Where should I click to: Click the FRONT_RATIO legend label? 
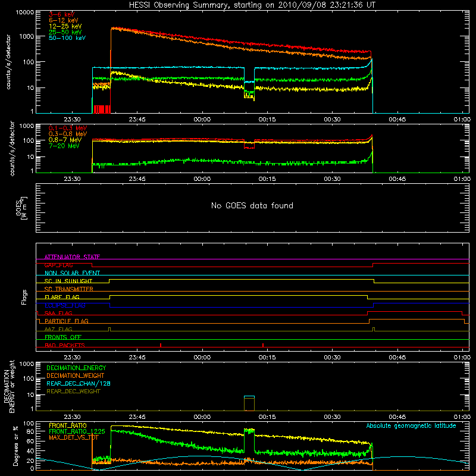[68, 425]
